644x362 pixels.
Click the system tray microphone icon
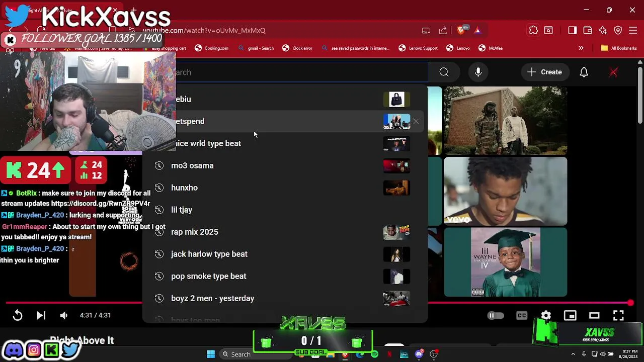584,354
